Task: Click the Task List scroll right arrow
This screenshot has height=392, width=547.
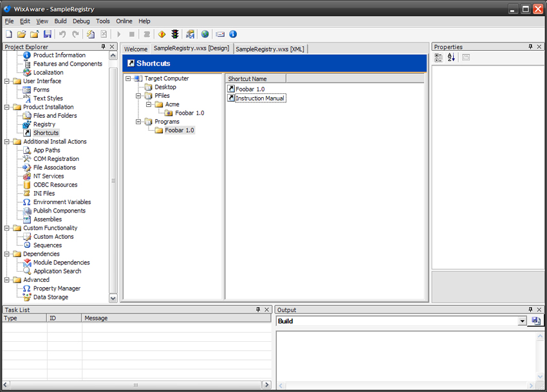Action: coord(267,385)
